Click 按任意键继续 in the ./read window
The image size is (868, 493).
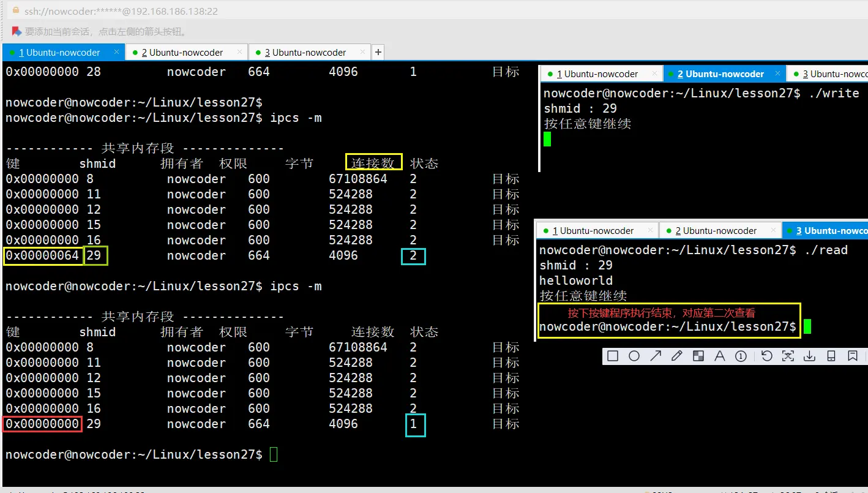tap(583, 296)
